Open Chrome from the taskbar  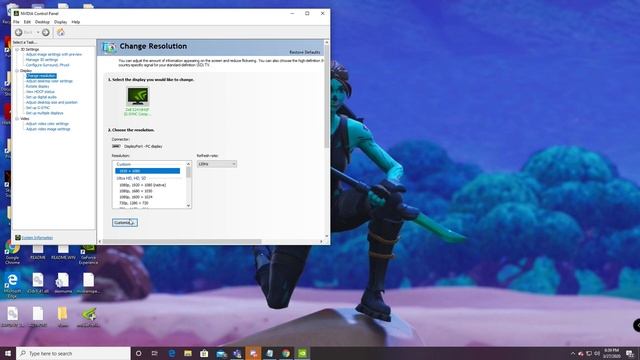point(286,353)
